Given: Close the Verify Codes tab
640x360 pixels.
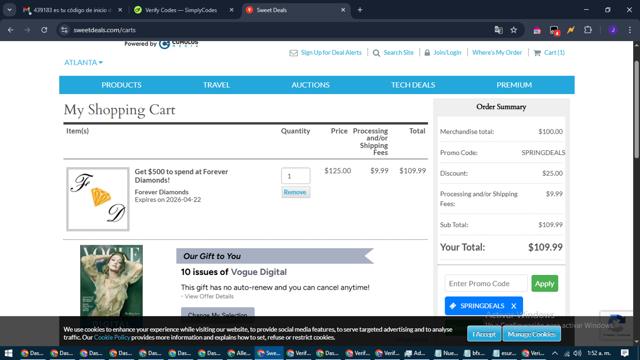Looking at the screenshot, I should click(x=231, y=10).
